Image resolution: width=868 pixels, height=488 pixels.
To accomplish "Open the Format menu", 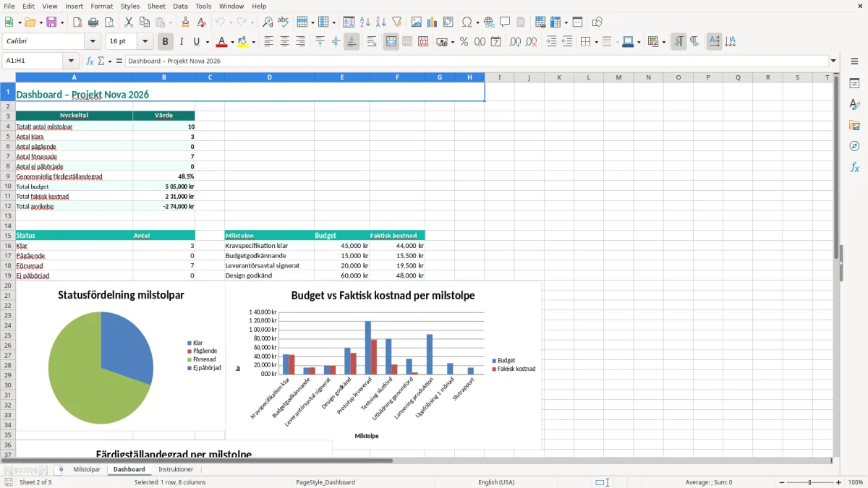I will click(101, 6).
